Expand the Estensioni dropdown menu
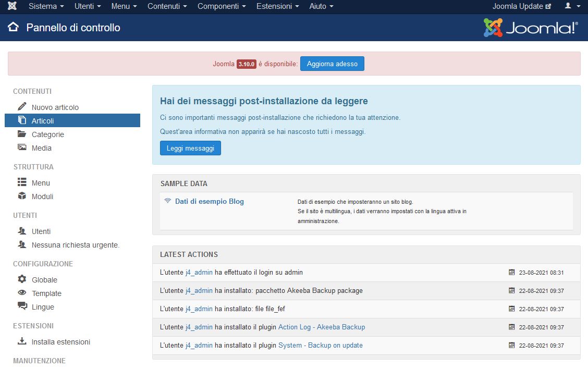 pos(277,6)
